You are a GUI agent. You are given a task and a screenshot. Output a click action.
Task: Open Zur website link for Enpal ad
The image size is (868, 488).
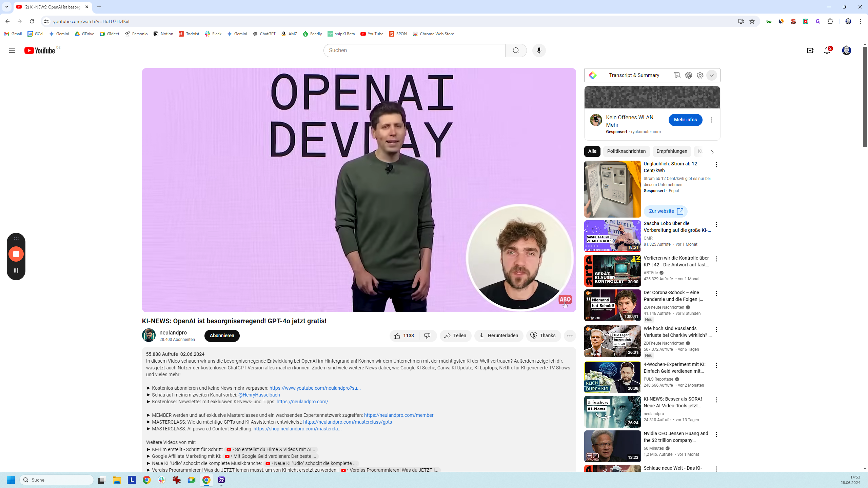pos(665,211)
